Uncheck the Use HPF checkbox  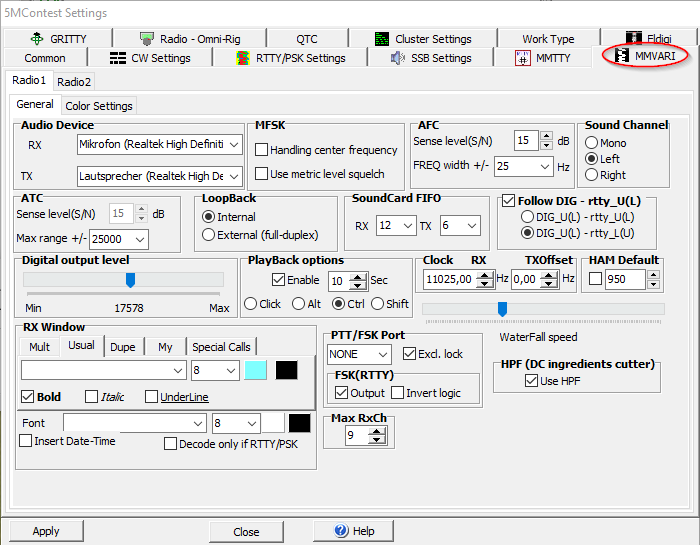[531, 381]
